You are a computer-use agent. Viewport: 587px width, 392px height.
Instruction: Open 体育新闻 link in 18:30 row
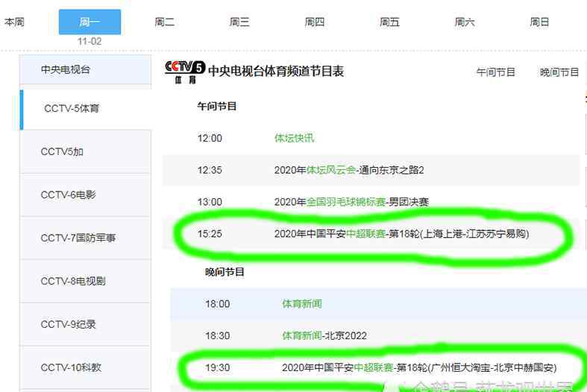click(x=302, y=335)
